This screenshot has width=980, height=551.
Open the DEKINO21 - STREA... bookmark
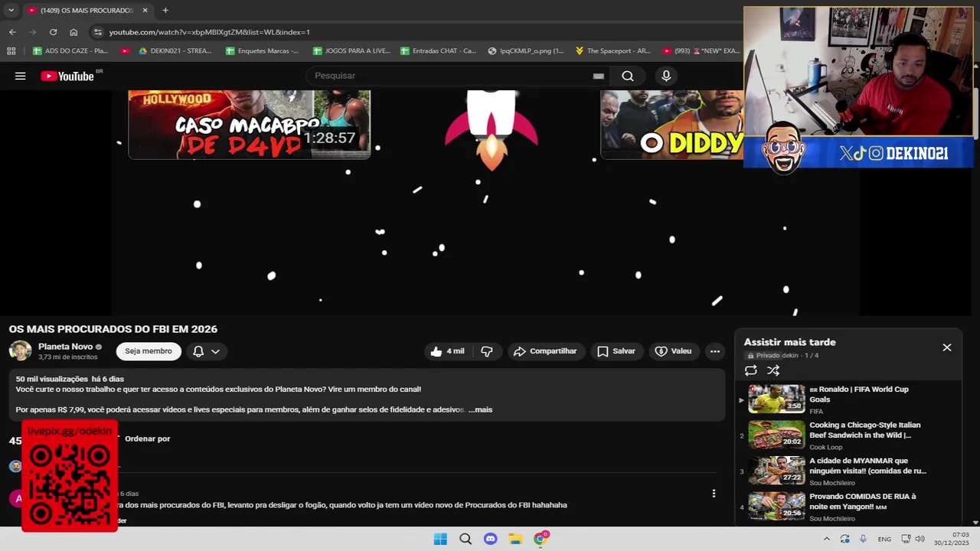[175, 51]
